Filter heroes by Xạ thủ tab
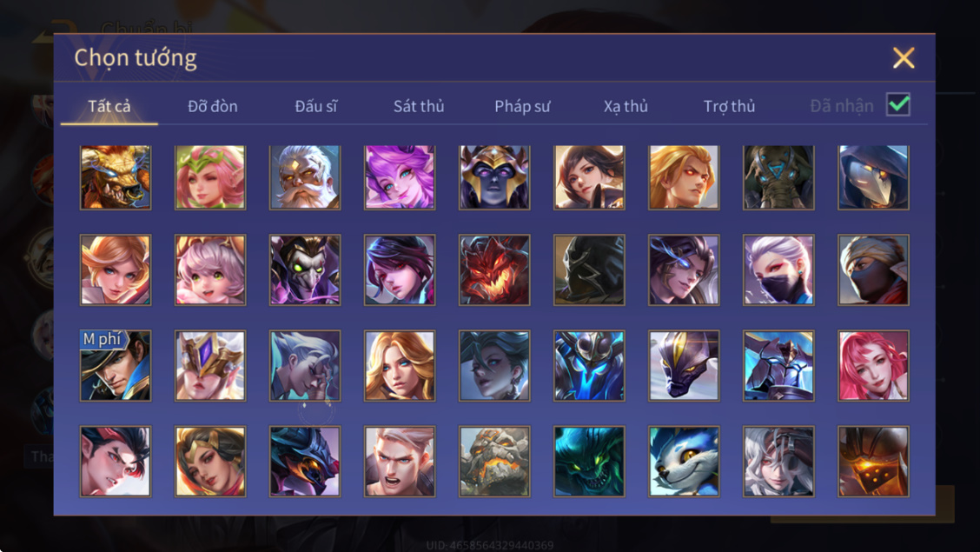This screenshot has width=980, height=552. [x=626, y=106]
